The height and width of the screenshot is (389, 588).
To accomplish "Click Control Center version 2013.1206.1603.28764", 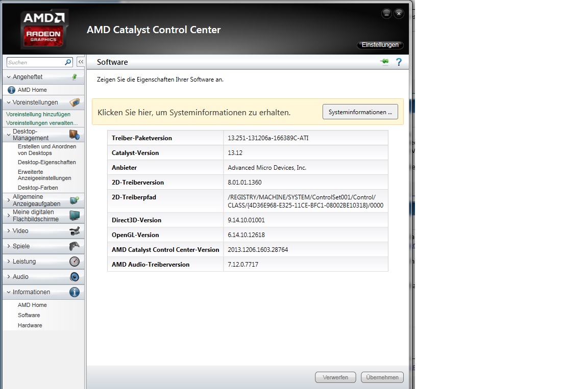I will [x=258, y=250].
